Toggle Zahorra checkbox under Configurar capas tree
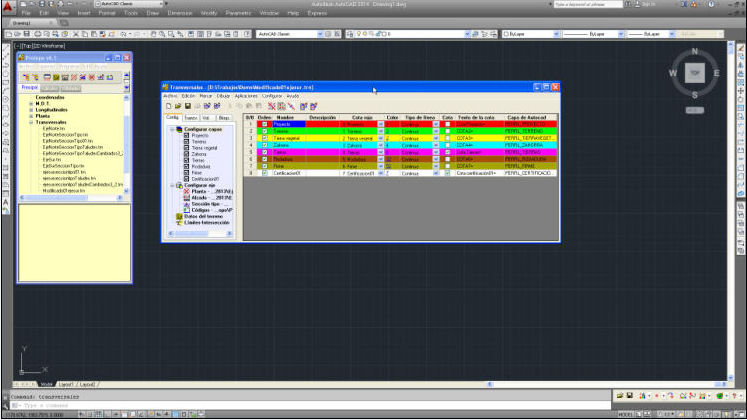This screenshot has width=747, height=420. click(x=186, y=154)
